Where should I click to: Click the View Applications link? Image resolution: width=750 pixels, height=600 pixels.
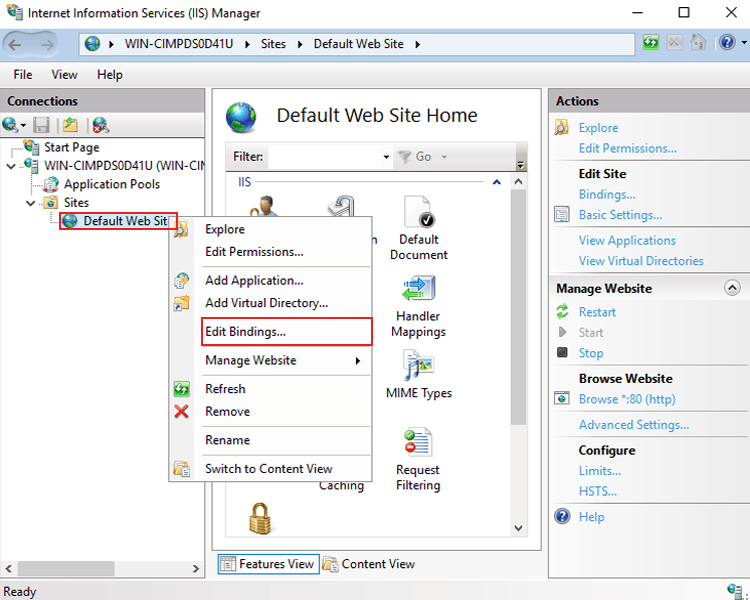coord(627,240)
